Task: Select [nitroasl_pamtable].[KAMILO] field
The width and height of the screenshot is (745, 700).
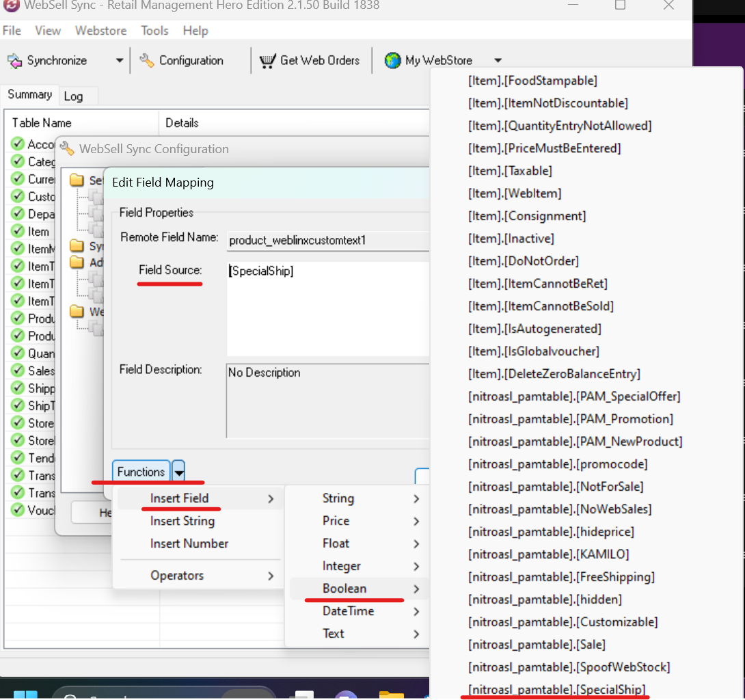Action: coord(548,554)
